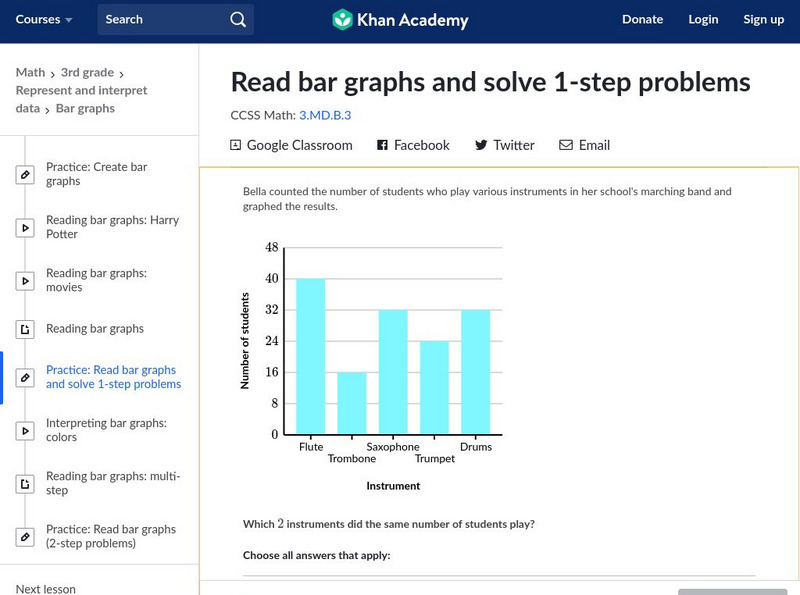Click the 'Drums' axis label
This screenshot has height=595, width=800.
click(x=476, y=447)
